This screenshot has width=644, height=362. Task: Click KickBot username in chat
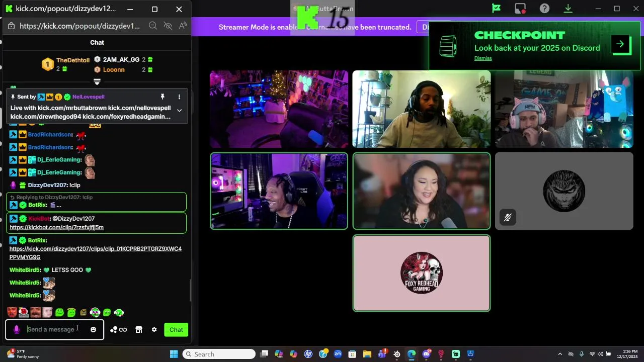coord(39,219)
